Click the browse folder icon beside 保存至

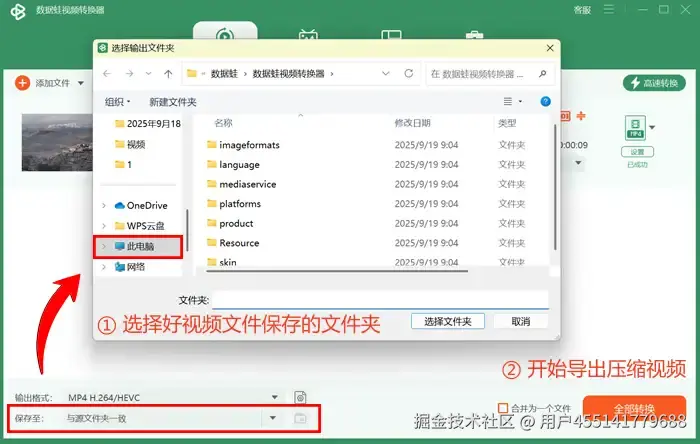(x=300, y=419)
